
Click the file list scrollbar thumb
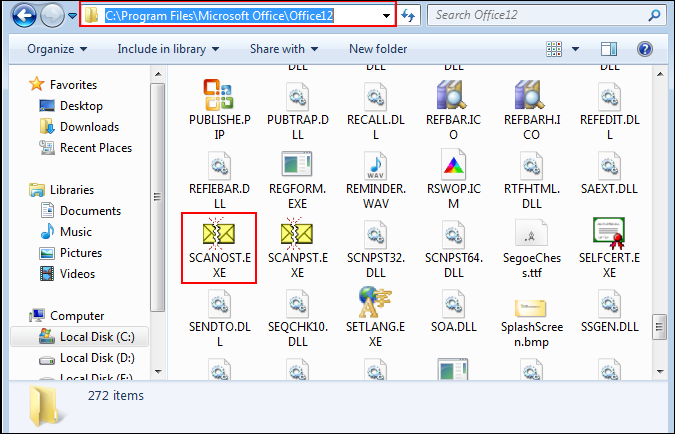(660, 328)
